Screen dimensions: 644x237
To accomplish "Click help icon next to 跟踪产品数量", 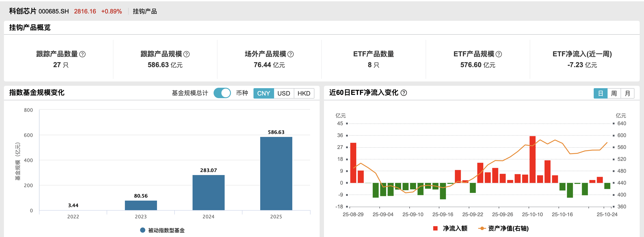I will coord(82,54).
